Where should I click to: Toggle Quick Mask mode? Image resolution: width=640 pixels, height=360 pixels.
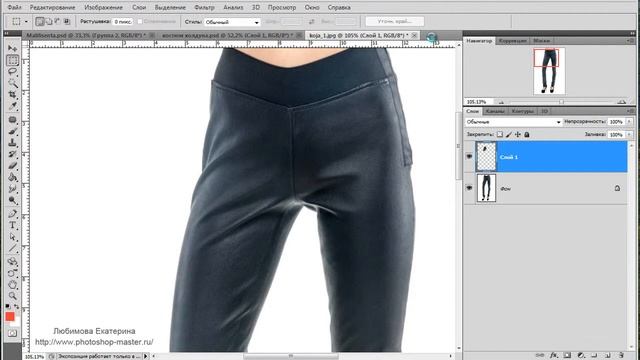click(12, 333)
